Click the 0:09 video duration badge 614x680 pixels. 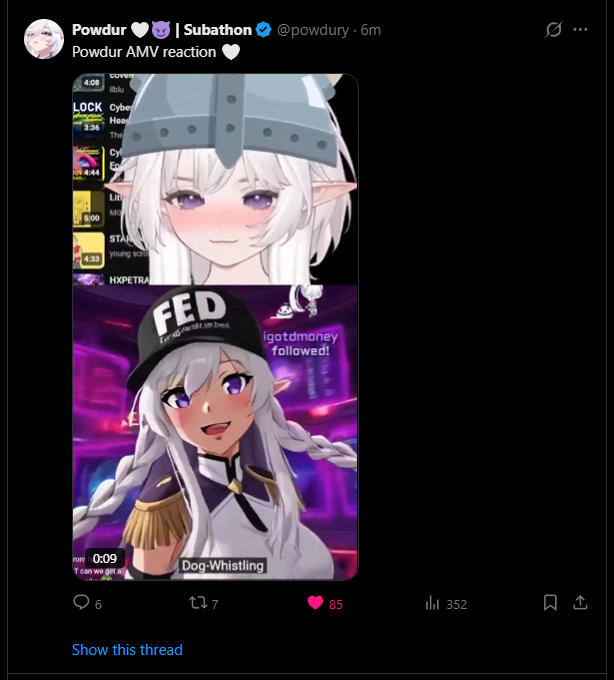tap(105, 558)
